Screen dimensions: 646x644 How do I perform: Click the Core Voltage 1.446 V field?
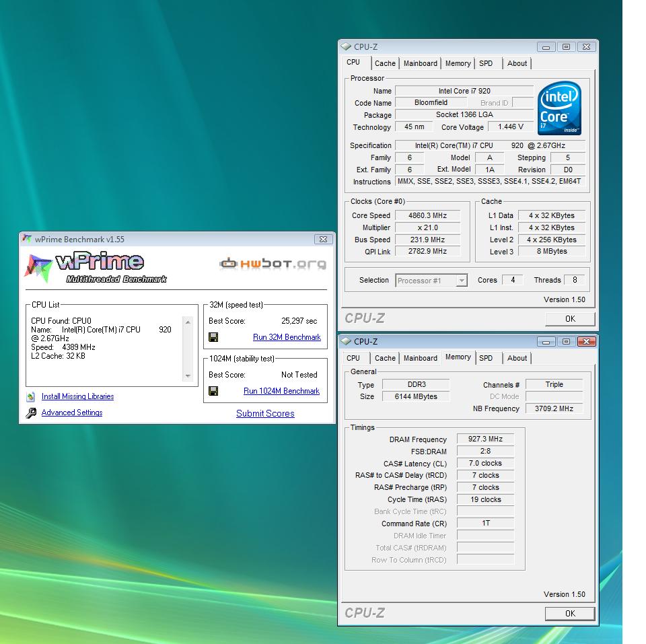click(x=511, y=127)
